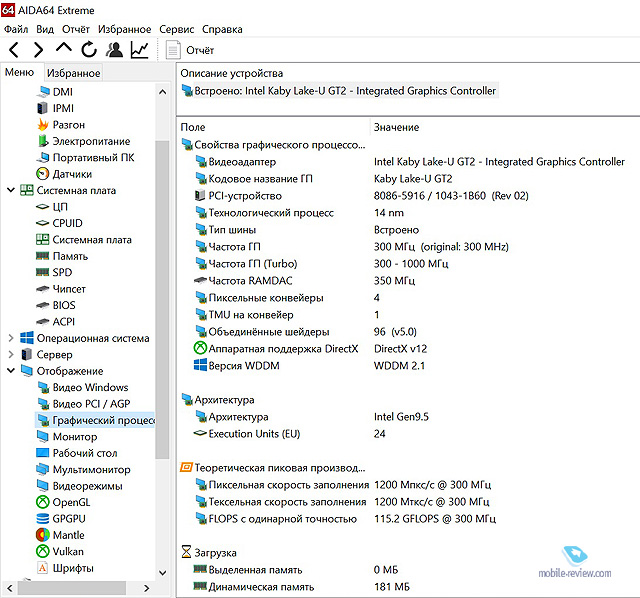The height and width of the screenshot is (598, 640).
Task: Expand the Сервер node
Action: [11, 354]
